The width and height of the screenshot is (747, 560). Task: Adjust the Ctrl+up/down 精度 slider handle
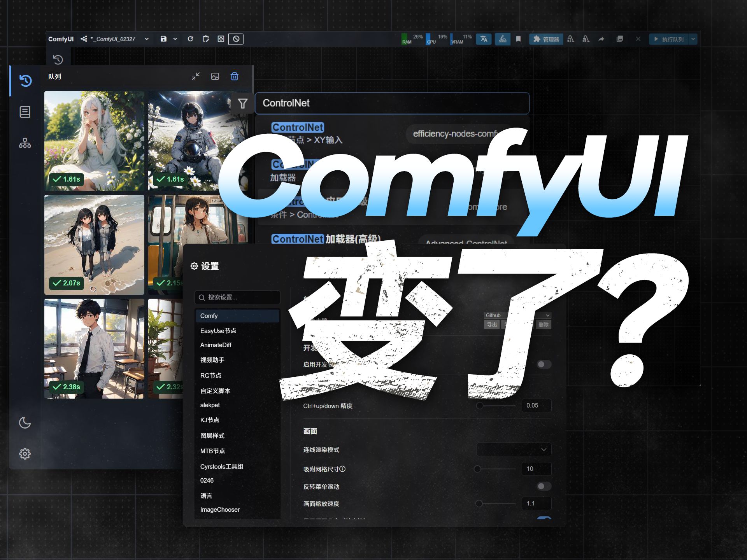(480, 406)
